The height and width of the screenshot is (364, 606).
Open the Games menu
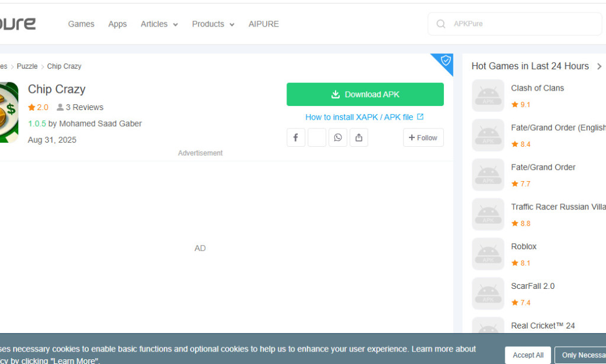pyautogui.click(x=81, y=24)
